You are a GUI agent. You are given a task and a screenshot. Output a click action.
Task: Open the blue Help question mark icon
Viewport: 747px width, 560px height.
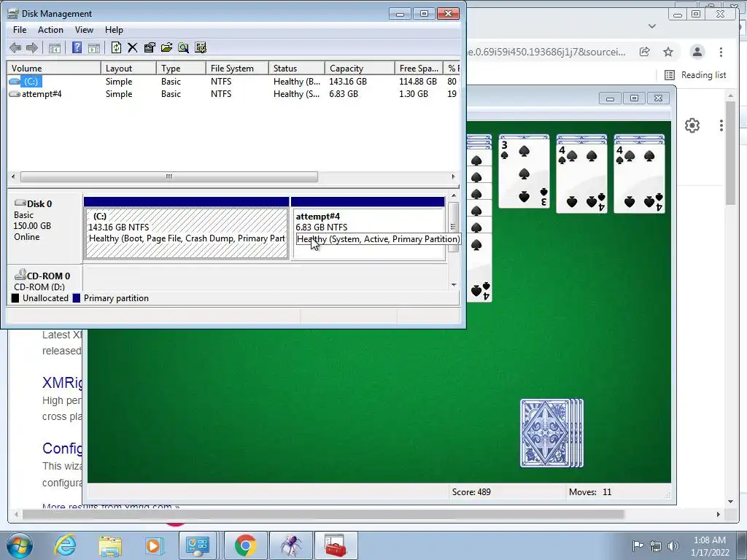click(77, 47)
